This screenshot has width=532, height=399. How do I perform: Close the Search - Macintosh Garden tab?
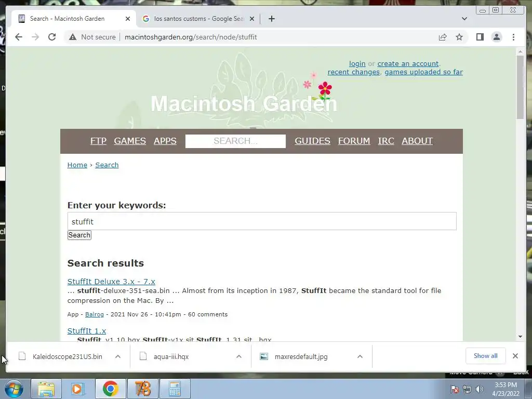pyautogui.click(x=128, y=19)
